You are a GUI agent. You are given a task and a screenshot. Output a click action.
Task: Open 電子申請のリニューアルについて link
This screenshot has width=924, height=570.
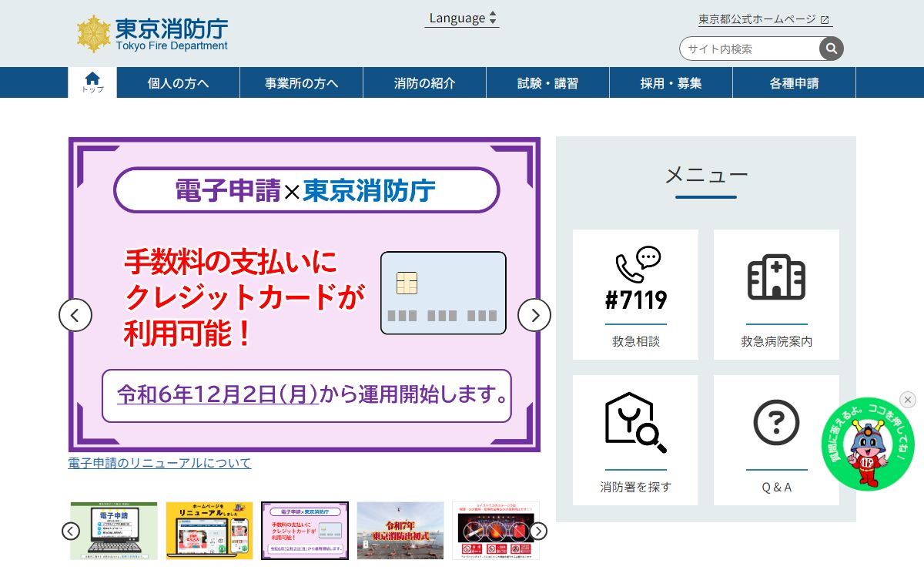[x=159, y=463]
